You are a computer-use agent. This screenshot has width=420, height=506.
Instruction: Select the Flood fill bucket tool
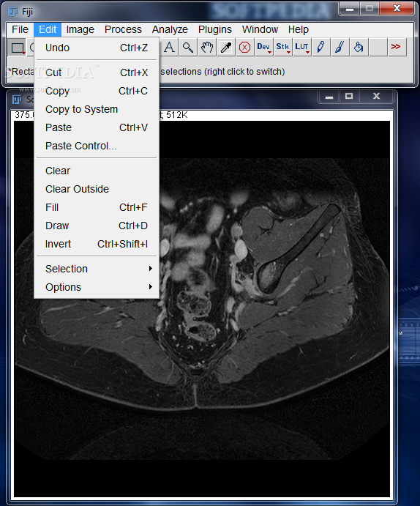click(359, 48)
